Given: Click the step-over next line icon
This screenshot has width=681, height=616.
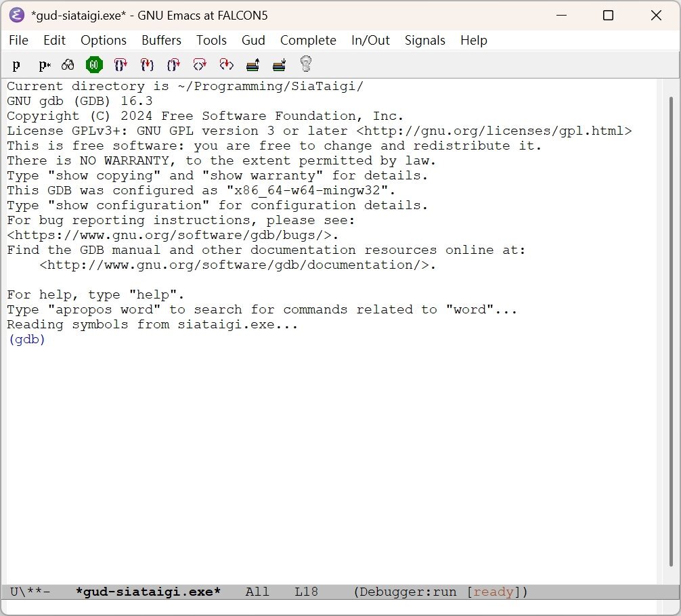Looking at the screenshot, I should pos(120,65).
